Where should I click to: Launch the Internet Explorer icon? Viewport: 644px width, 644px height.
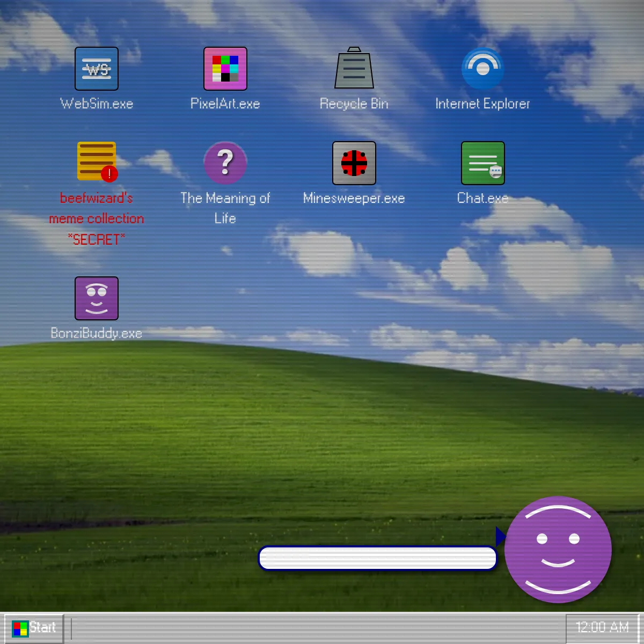click(483, 69)
